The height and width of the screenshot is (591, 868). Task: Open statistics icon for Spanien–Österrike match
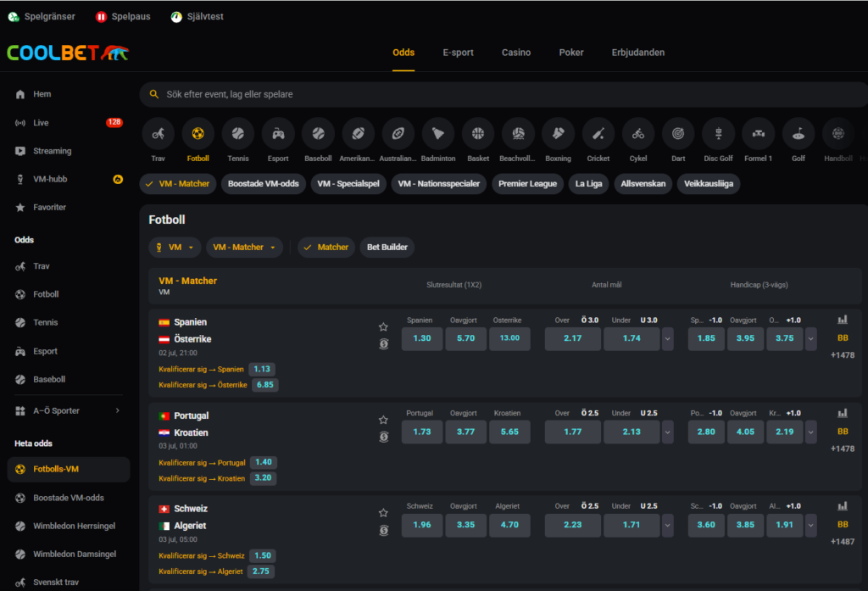pos(843,320)
